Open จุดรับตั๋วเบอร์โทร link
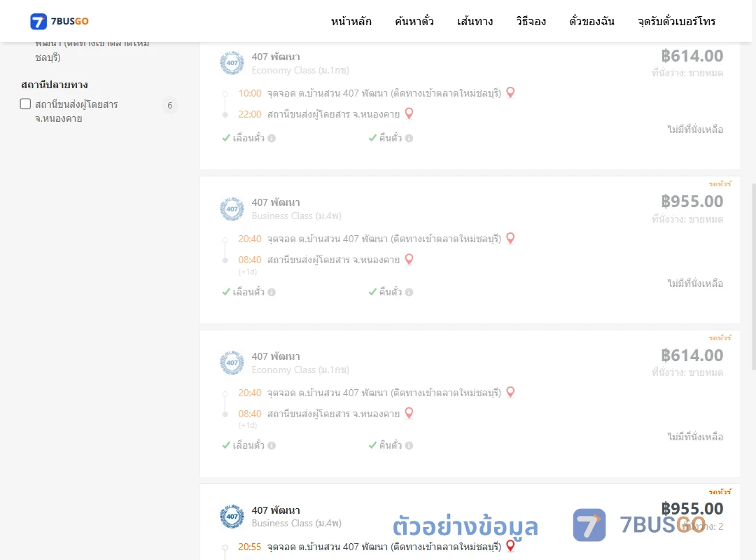 [x=676, y=21]
